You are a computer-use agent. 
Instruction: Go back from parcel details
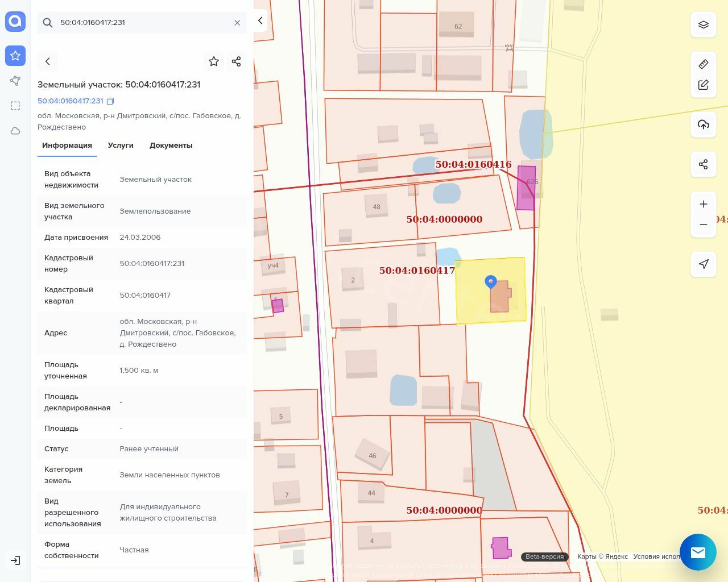coord(48,61)
